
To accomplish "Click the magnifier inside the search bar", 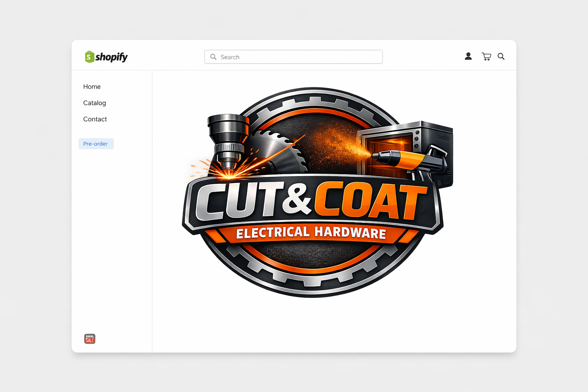I will click(x=214, y=57).
